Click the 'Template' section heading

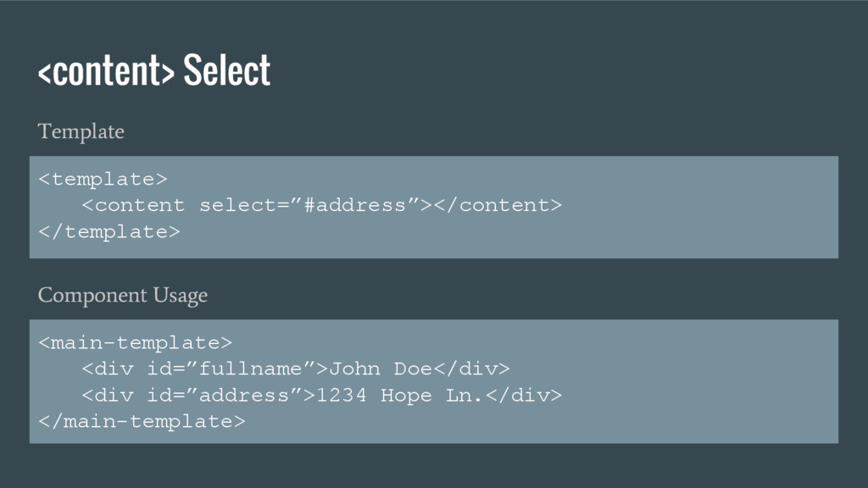(81, 132)
